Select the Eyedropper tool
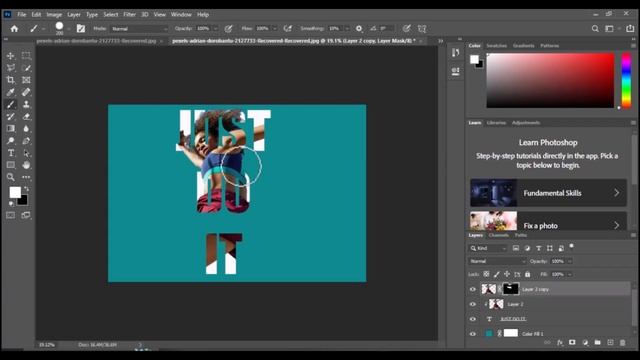The image size is (640, 360). click(x=11, y=92)
